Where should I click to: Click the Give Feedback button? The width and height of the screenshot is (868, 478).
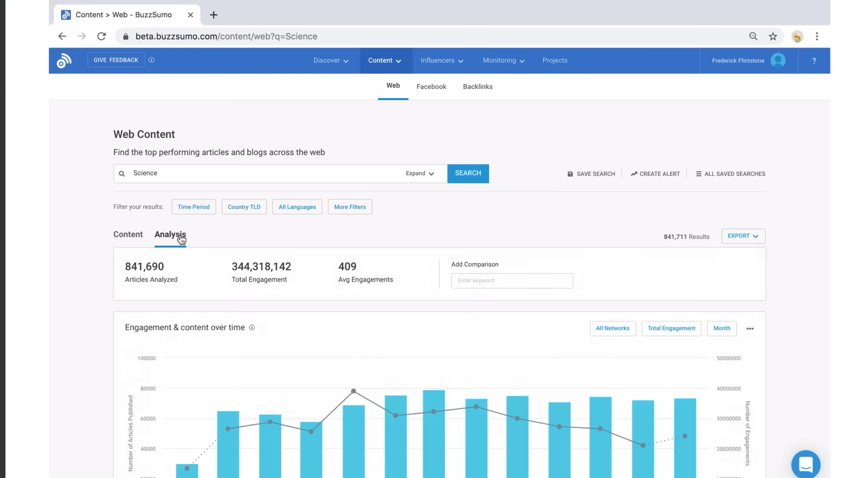116,60
